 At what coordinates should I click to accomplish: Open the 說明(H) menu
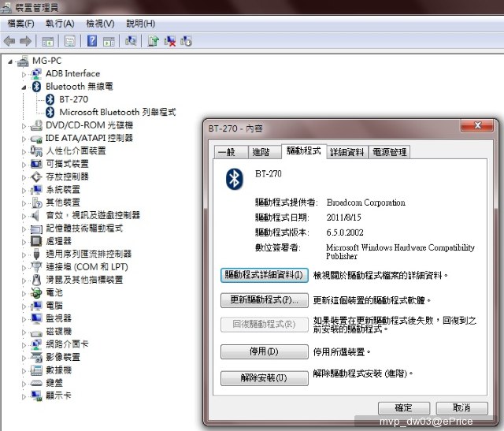click(140, 24)
